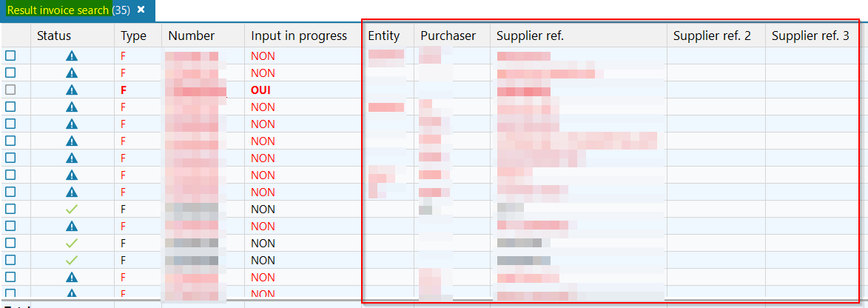Click the Entity column header
This screenshot has width=868, height=308.
(x=383, y=36)
